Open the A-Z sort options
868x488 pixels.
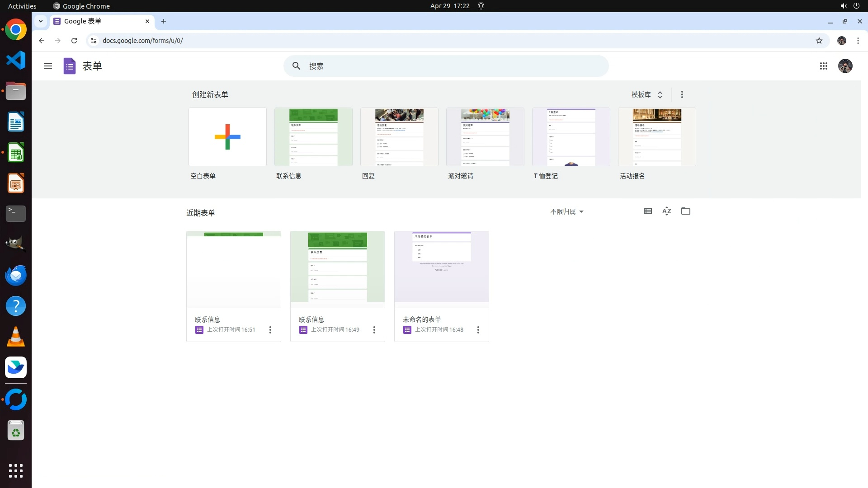(666, 211)
